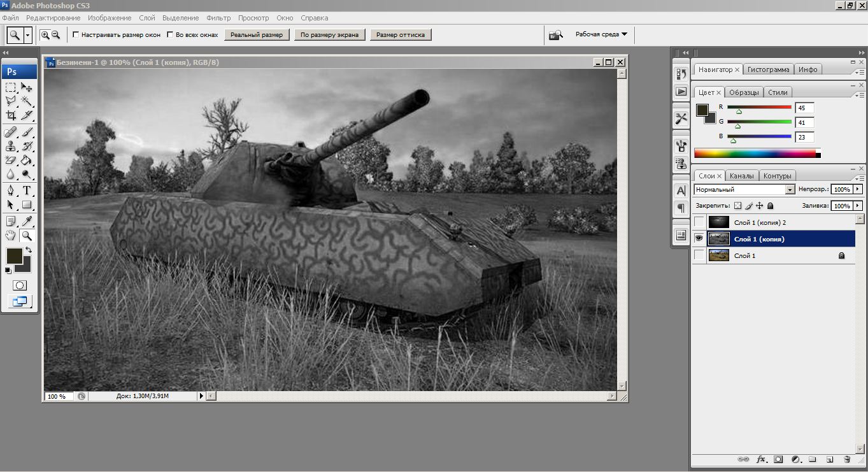Swap foreground and background colors
Viewport: 868px width, 472px height.
click(x=29, y=250)
